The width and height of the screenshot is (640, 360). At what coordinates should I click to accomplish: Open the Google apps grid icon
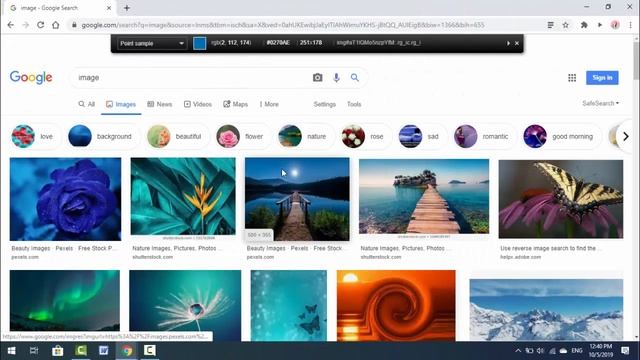tap(572, 78)
